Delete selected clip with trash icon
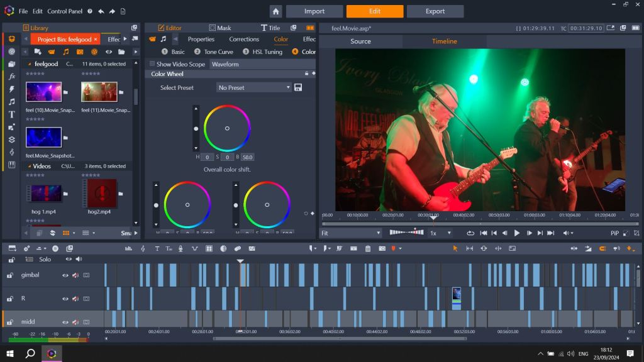 (x=368, y=249)
